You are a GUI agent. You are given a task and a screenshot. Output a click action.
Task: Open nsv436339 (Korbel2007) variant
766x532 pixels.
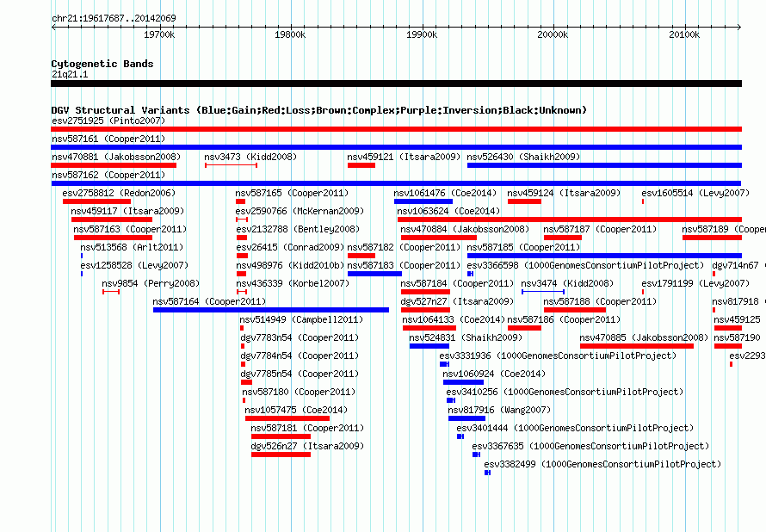pyautogui.click(x=293, y=283)
